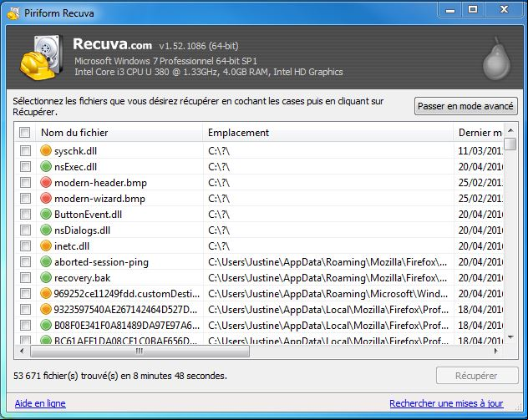Select the nsExec.dll file name
The image size is (528, 420).
(x=75, y=167)
